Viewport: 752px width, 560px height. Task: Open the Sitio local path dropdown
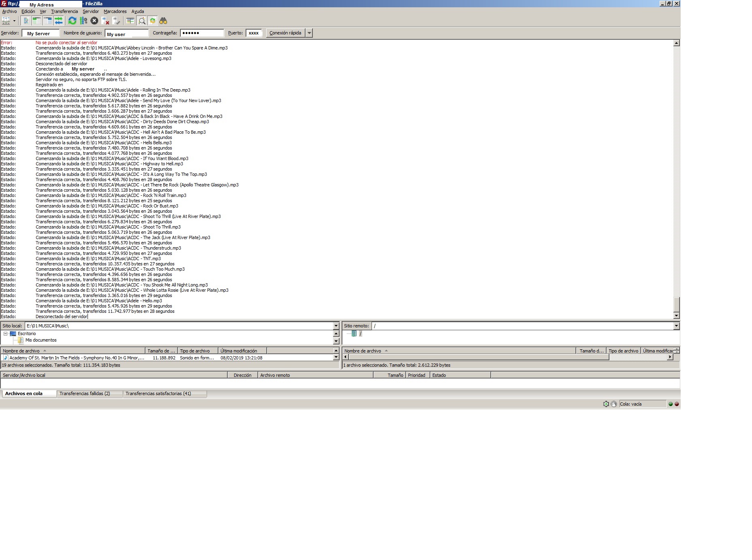click(336, 326)
